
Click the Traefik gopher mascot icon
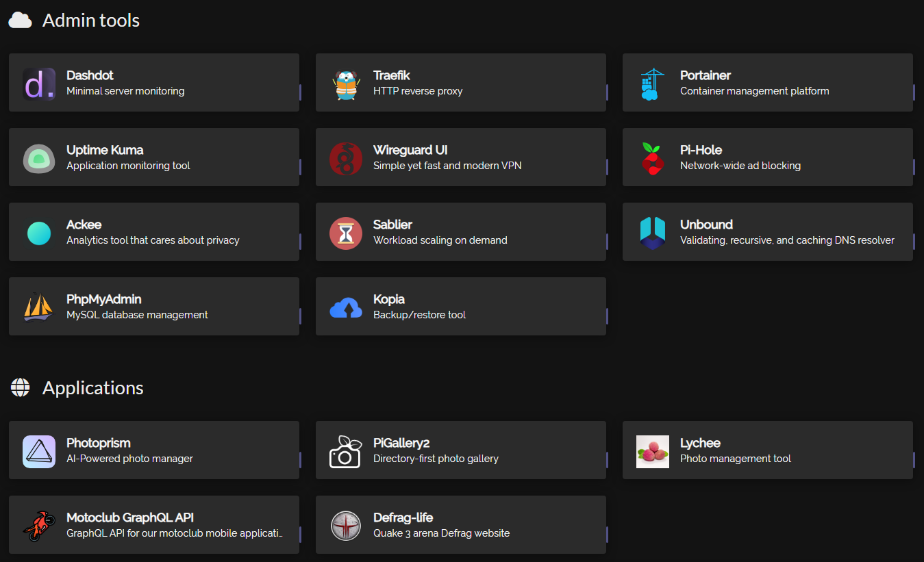tap(346, 84)
